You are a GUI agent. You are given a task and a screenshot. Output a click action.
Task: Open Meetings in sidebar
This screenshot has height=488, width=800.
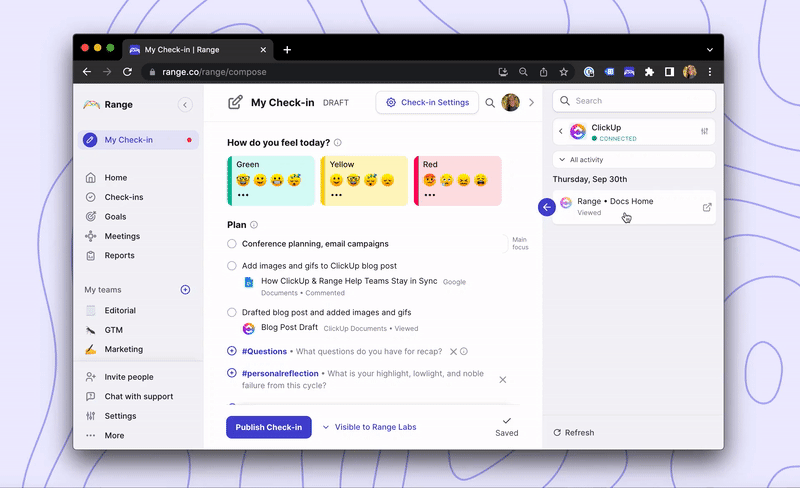(122, 236)
